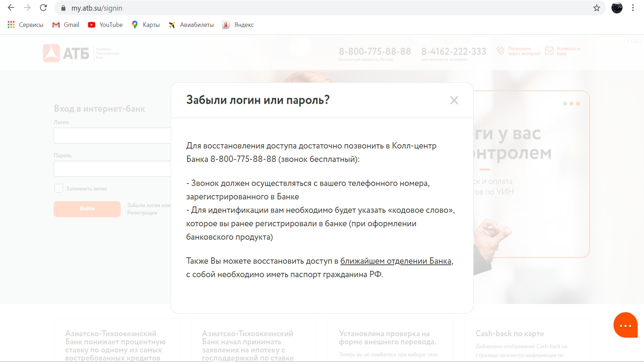Select the first banner carousel dot

click(565, 104)
